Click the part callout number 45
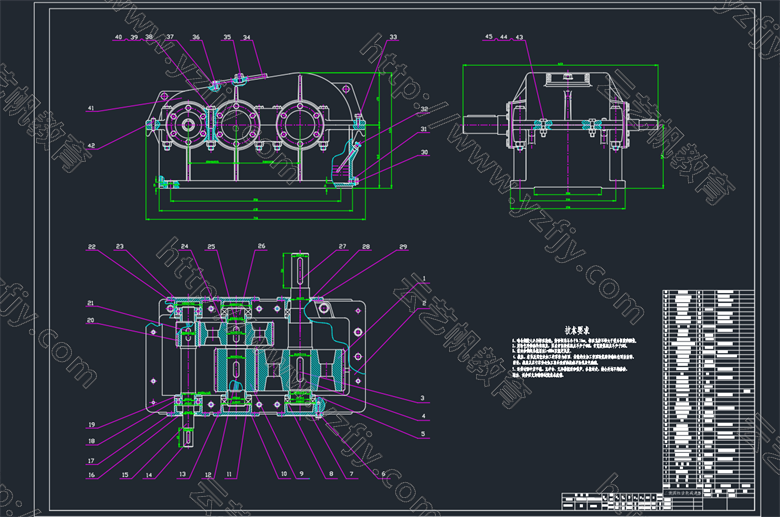This screenshot has height=517, width=780. coord(488,37)
